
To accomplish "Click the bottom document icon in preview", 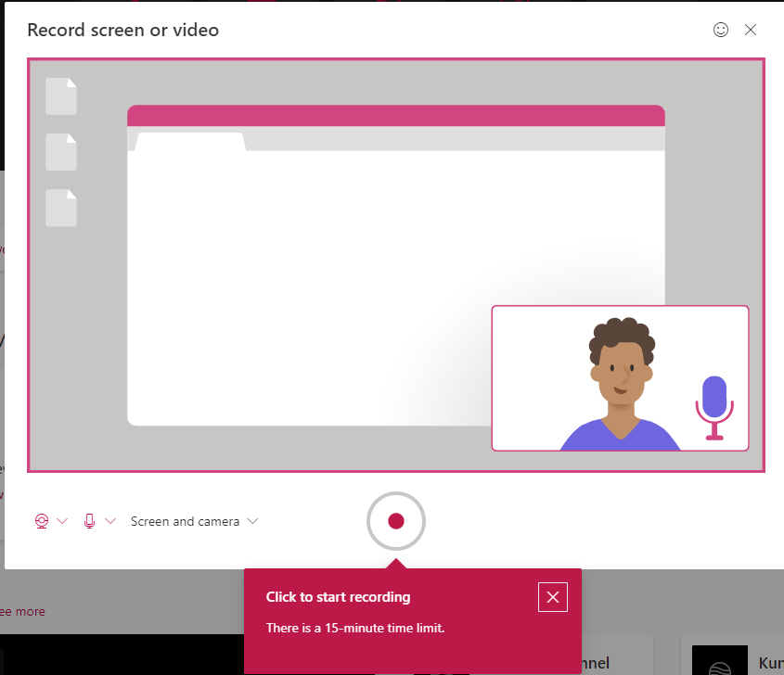I will click(61, 208).
